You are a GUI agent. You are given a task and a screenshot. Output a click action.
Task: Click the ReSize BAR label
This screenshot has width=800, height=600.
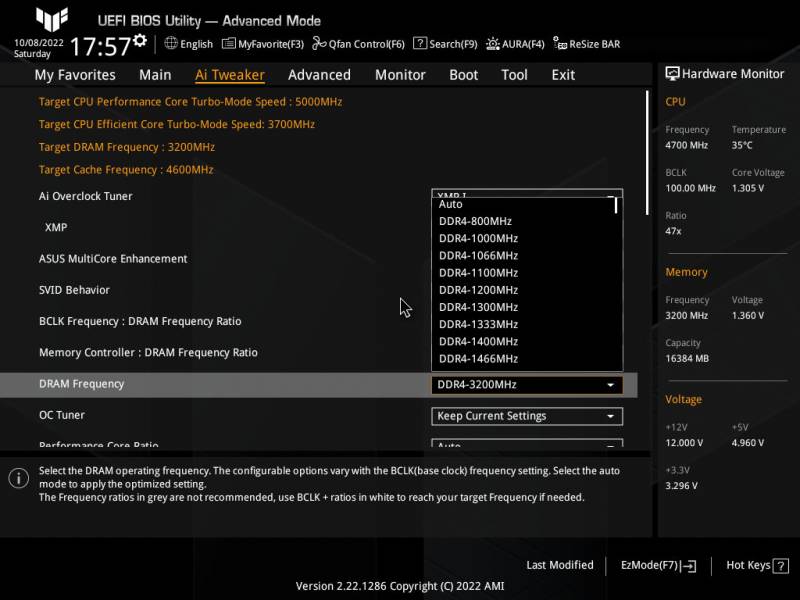click(x=595, y=44)
